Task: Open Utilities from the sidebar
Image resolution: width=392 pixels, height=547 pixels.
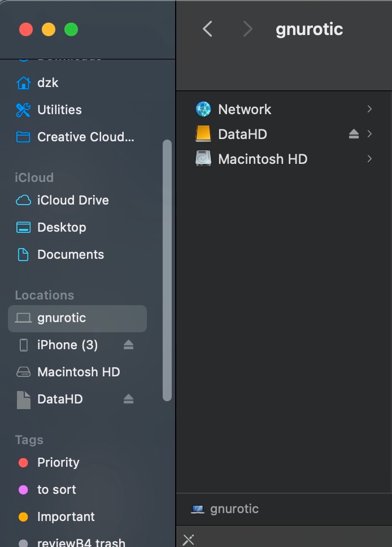Action: (59, 110)
